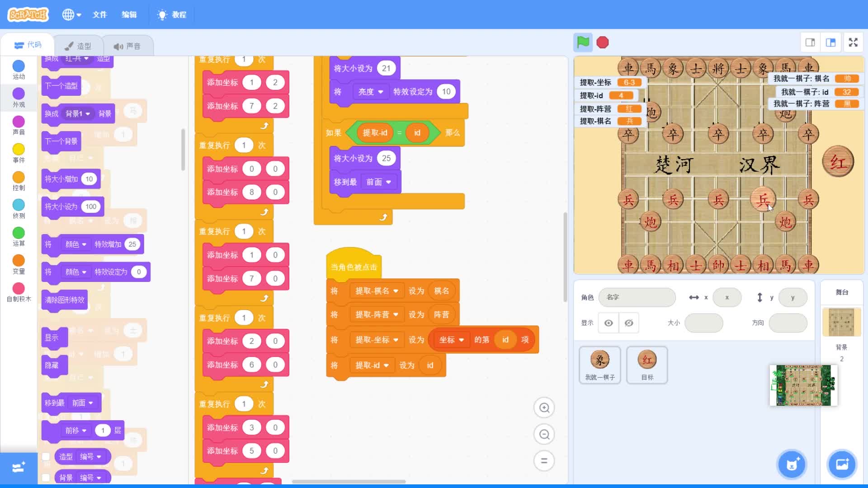
Task: Select the 自制积木 block category
Action: click(x=19, y=292)
